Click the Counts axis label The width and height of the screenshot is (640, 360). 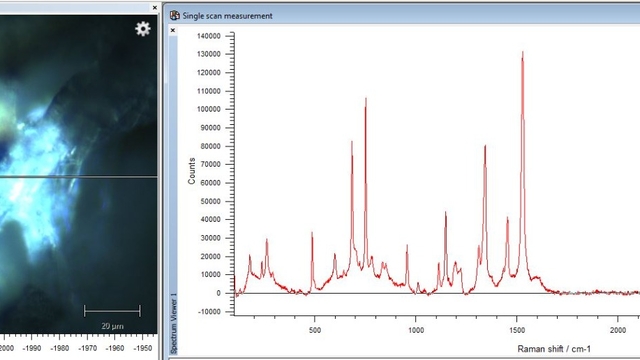point(191,171)
